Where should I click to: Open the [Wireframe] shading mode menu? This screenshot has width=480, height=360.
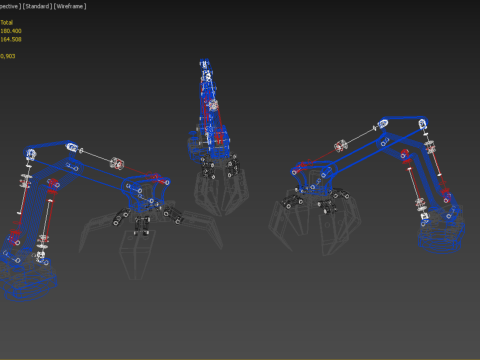pyautogui.click(x=70, y=6)
